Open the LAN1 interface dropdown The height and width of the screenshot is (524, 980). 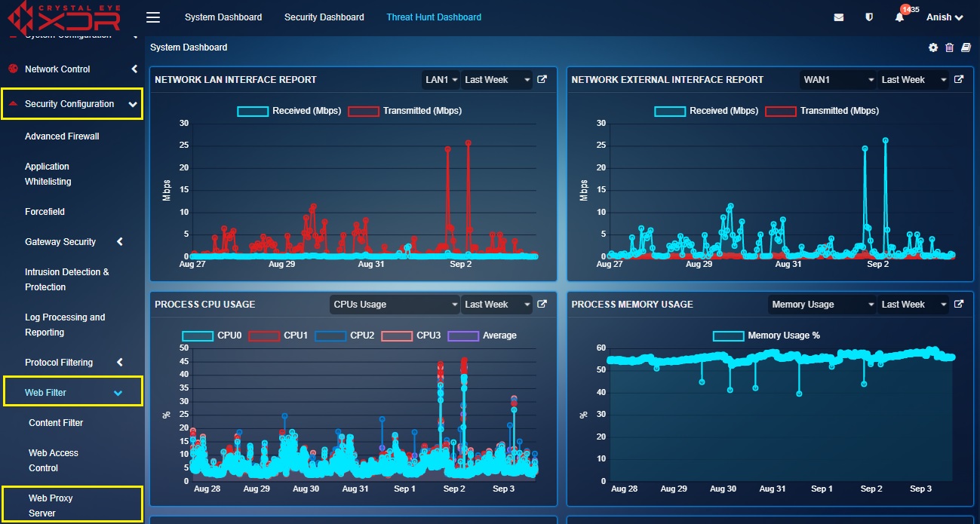pos(441,79)
